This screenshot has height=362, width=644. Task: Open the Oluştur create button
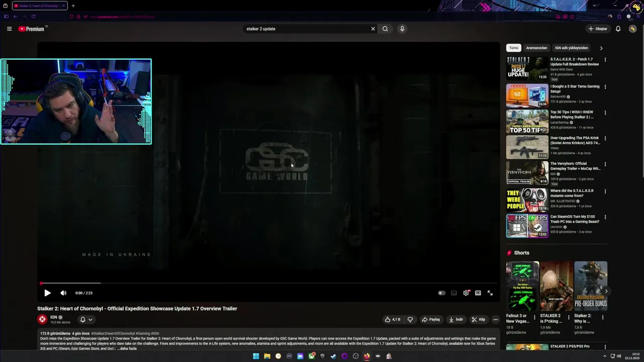tap(598, 29)
